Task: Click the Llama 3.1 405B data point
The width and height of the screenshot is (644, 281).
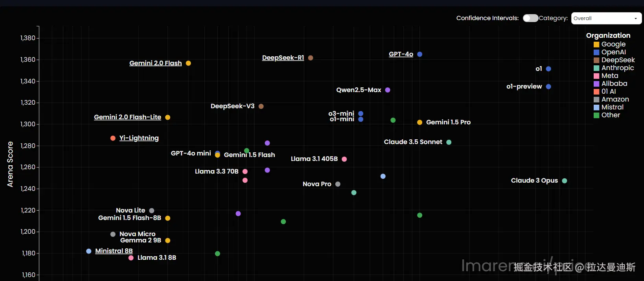Action: tap(344, 159)
